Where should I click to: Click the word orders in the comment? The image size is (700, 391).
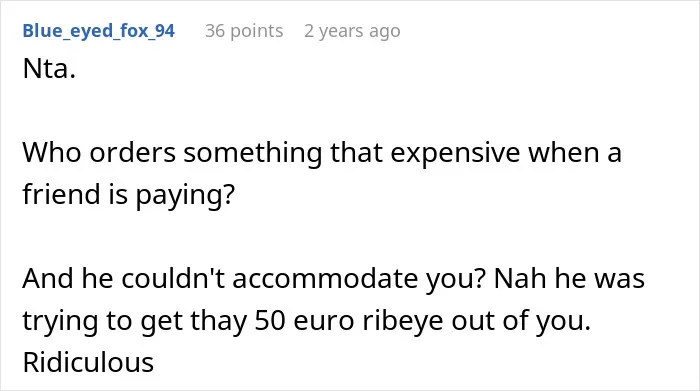tap(133, 153)
